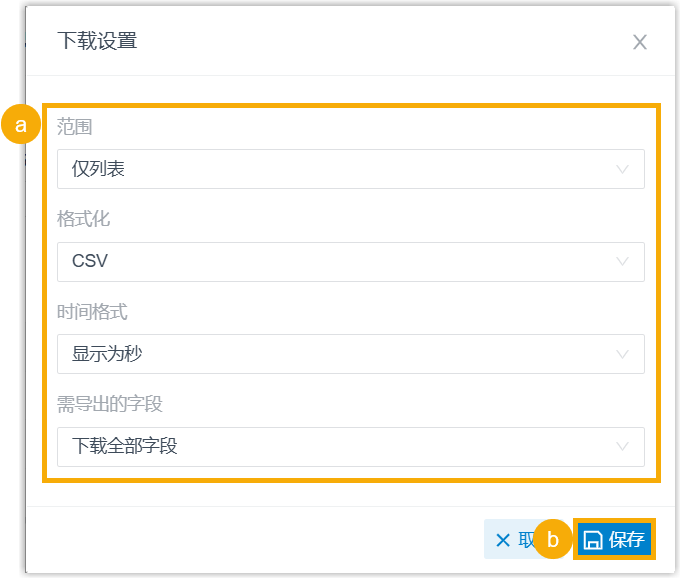Click the chevron arrow on the 仅列表 field
Image resolution: width=681 pixels, height=579 pixels.
622,170
